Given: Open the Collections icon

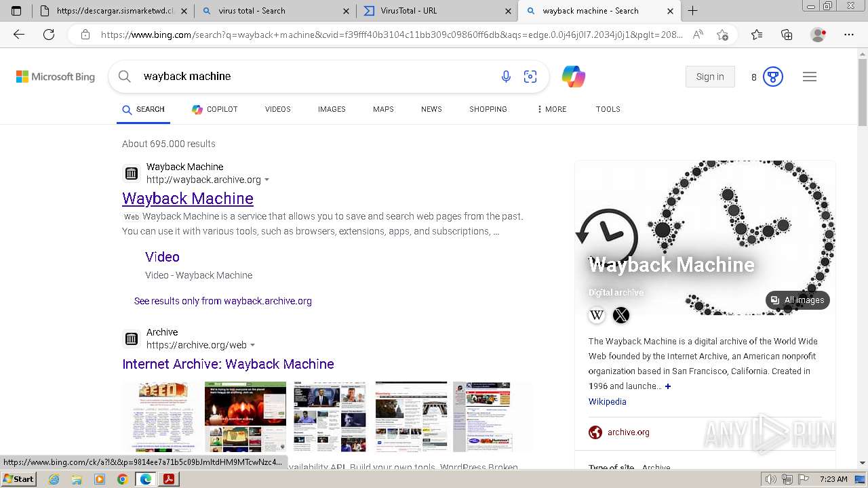Looking at the screenshot, I should tap(787, 35).
